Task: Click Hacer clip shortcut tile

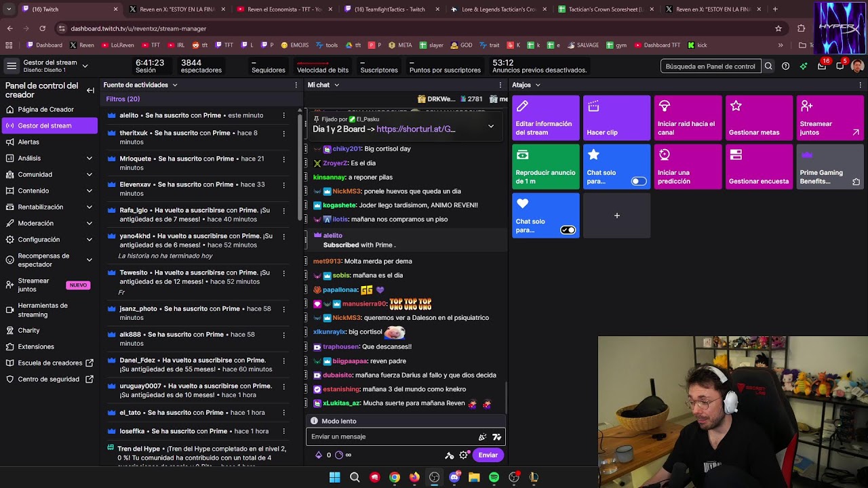Action: coord(616,118)
